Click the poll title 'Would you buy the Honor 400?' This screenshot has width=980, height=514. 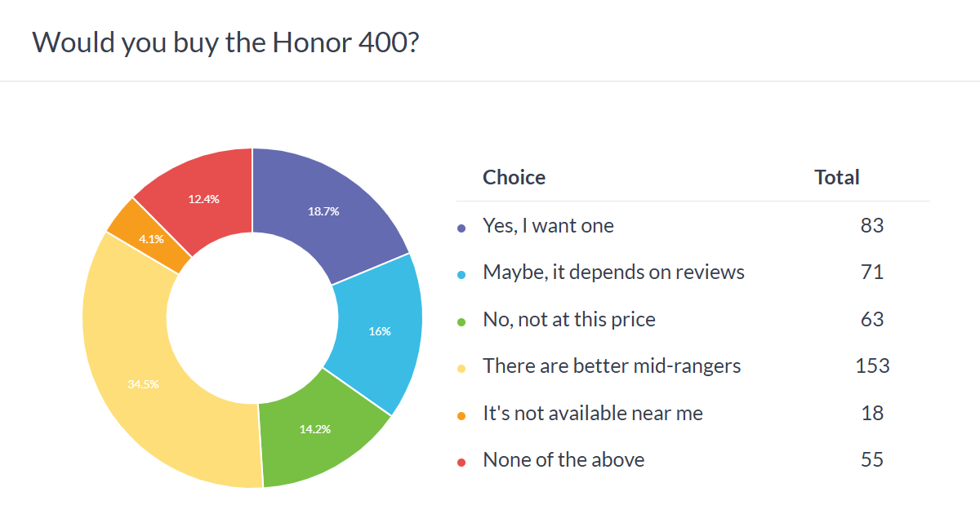226,42
